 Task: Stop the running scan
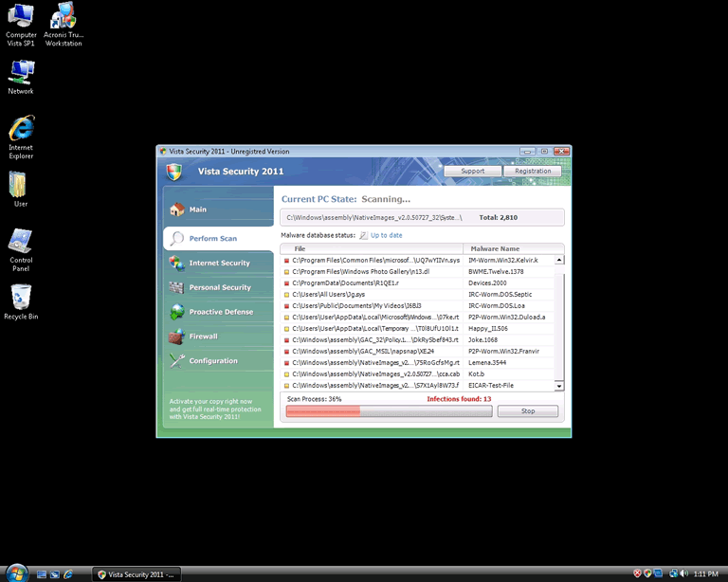pyautogui.click(x=527, y=411)
